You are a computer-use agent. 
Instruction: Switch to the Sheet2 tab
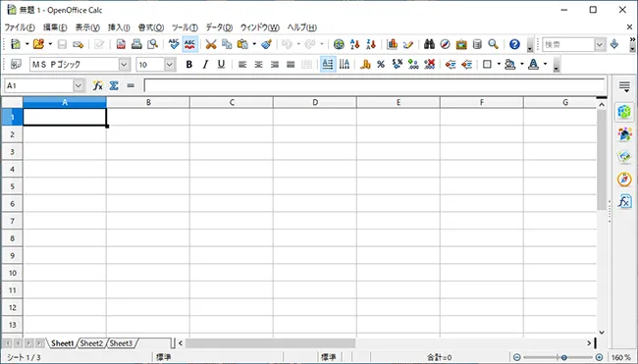pyautogui.click(x=91, y=343)
